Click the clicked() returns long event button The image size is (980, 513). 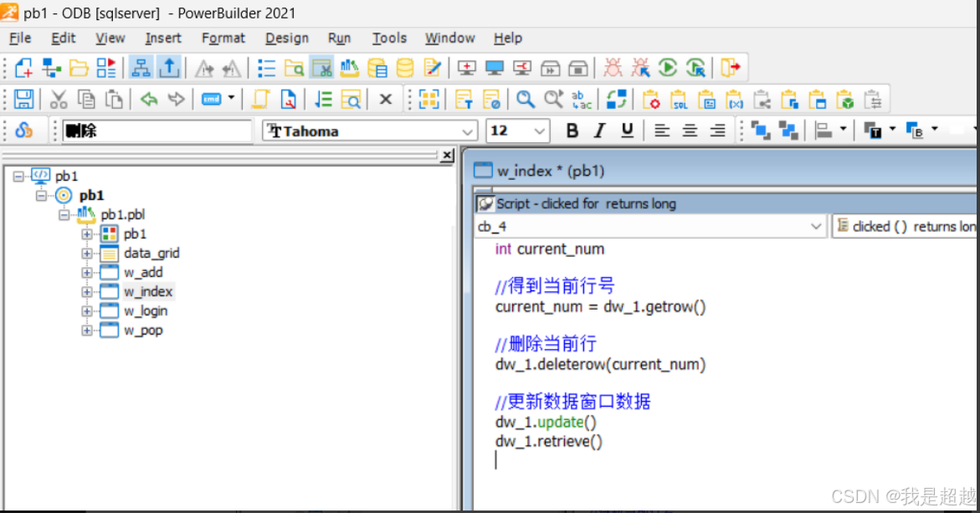pos(904,226)
